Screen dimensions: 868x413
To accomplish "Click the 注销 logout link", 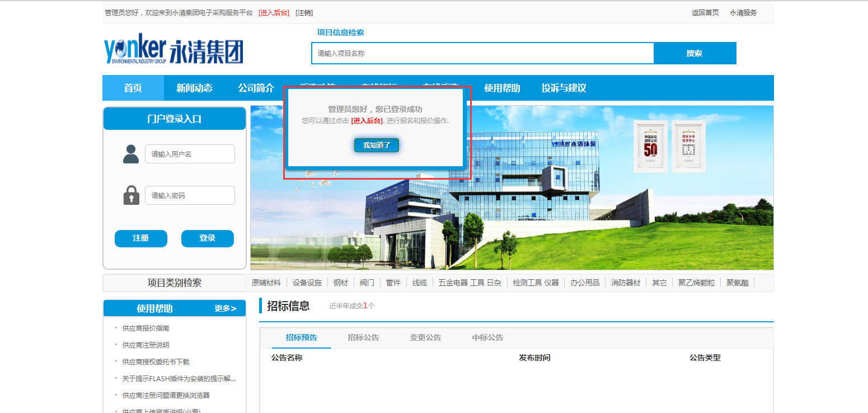I will click(x=304, y=13).
